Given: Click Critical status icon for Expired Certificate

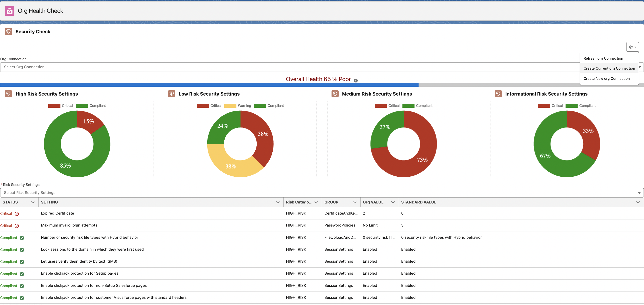Looking at the screenshot, I should click(x=17, y=214).
